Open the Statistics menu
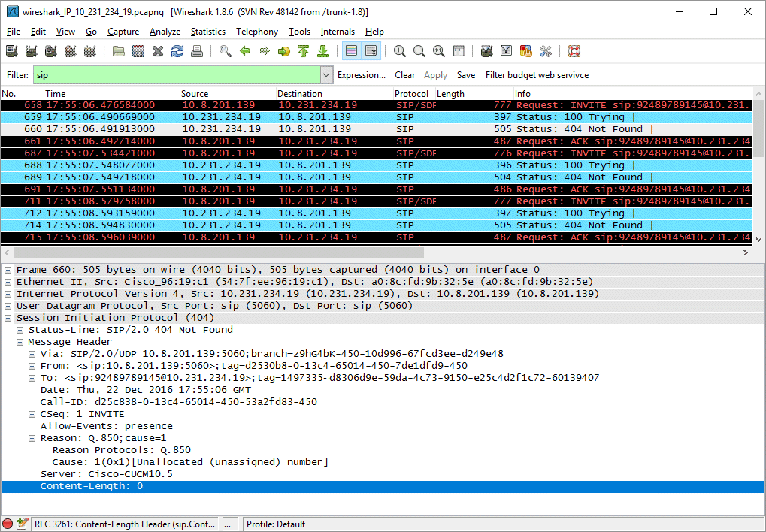This screenshot has height=532, width=766. pos(208,32)
